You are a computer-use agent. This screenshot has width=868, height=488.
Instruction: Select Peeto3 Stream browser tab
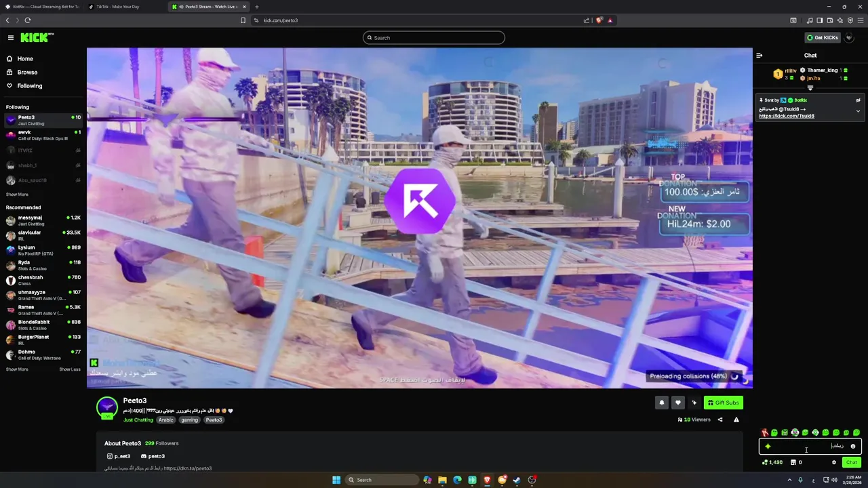(x=209, y=7)
